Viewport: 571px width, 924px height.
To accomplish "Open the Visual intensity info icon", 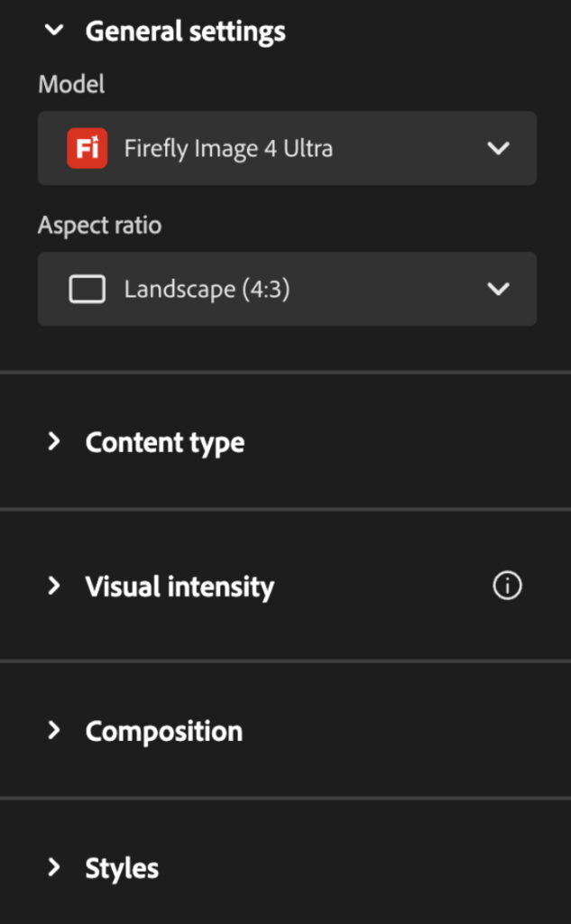I will (507, 587).
